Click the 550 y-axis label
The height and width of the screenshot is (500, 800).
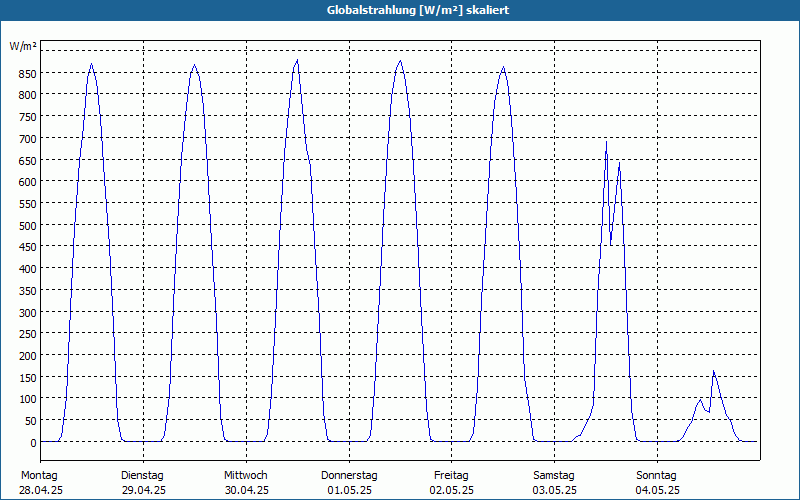click(27, 204)
